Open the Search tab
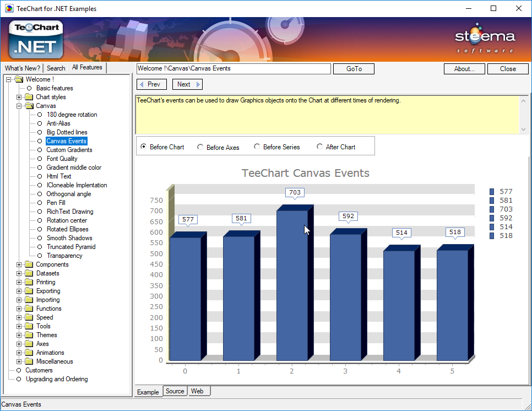 [x=56, y=68]
